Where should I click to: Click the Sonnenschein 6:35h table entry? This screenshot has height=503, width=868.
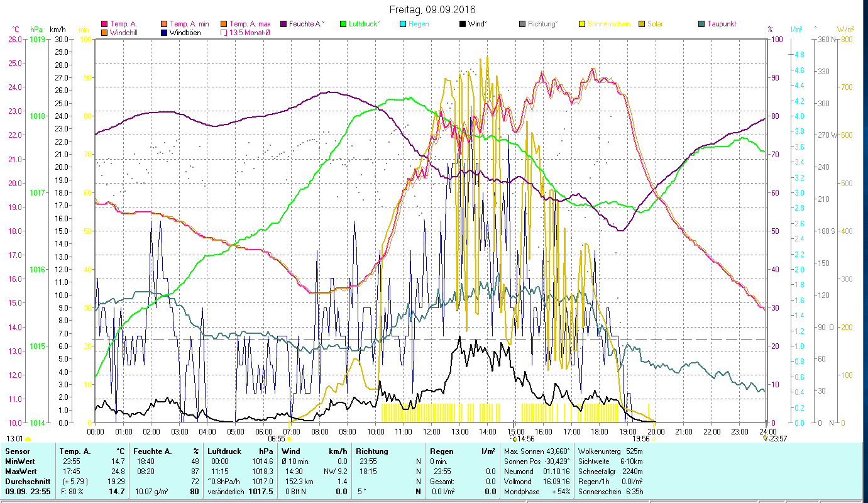(611, 491)
